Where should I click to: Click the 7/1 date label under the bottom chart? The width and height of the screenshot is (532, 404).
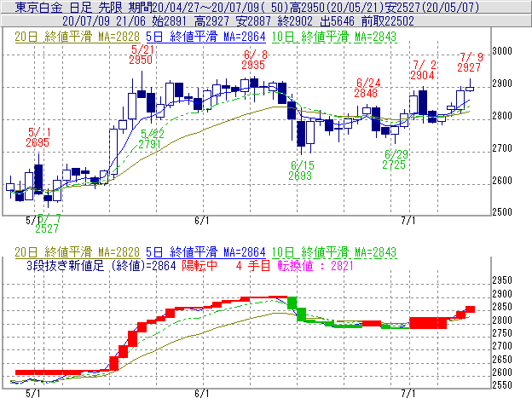click(x=408, y=394)
